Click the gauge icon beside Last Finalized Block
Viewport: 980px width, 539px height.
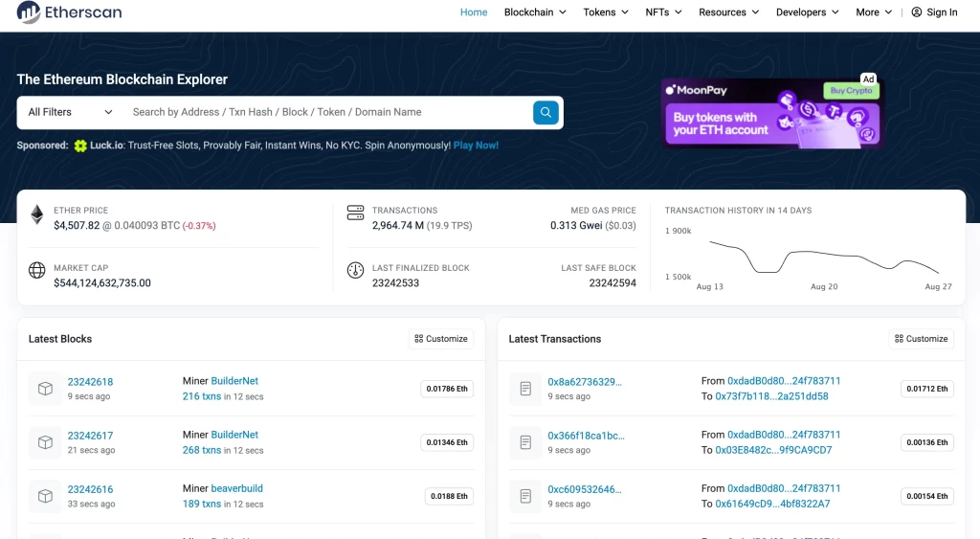(x=355, y=270)
